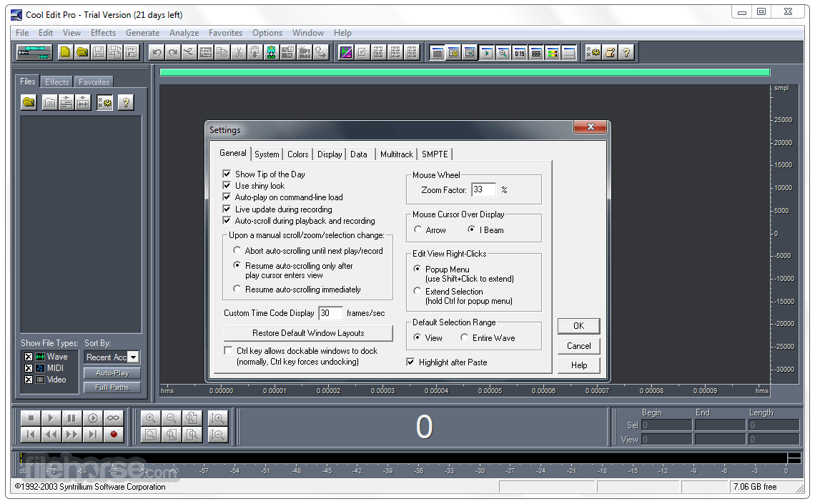Click the Full Paths button

pos(112,387)
